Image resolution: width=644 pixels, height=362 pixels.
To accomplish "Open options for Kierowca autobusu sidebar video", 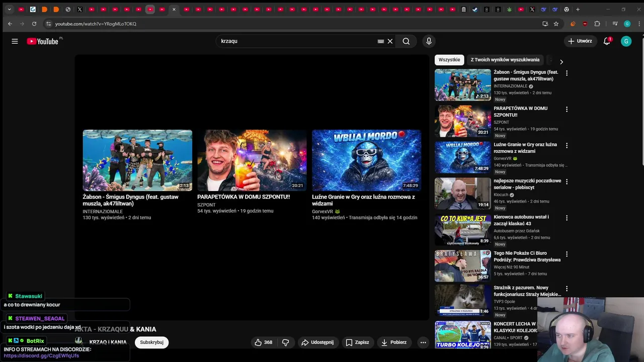I will coord(567,218).
